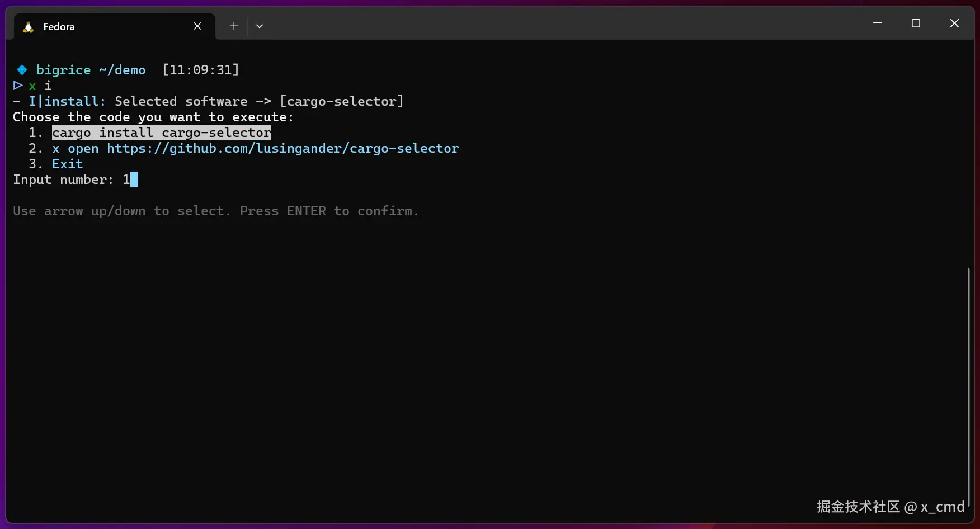Screen dimensions: 980x529
Task: Click the triangle prompt arrow before the x command
Action: click(x=17, y=85)
